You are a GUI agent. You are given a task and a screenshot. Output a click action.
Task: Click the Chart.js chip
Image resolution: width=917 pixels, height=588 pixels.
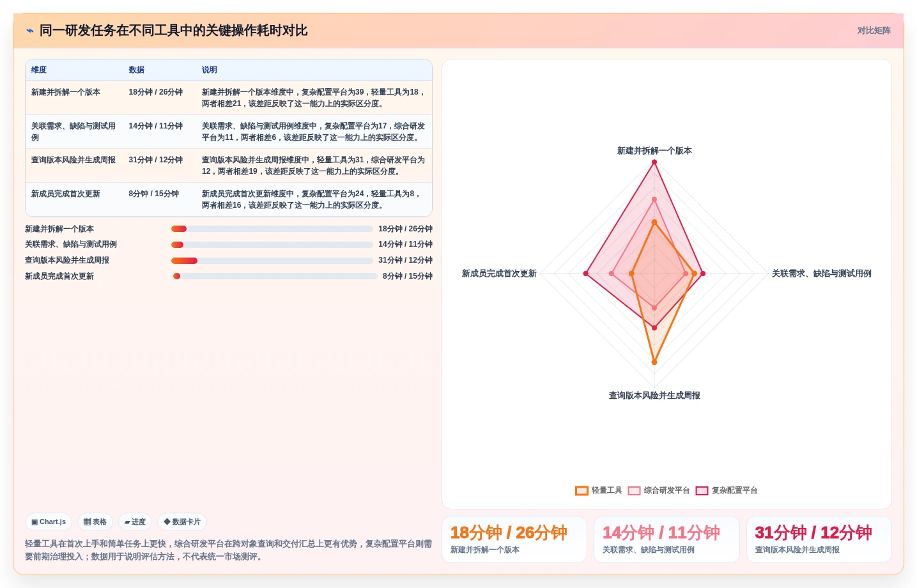[x=49, y=522]
